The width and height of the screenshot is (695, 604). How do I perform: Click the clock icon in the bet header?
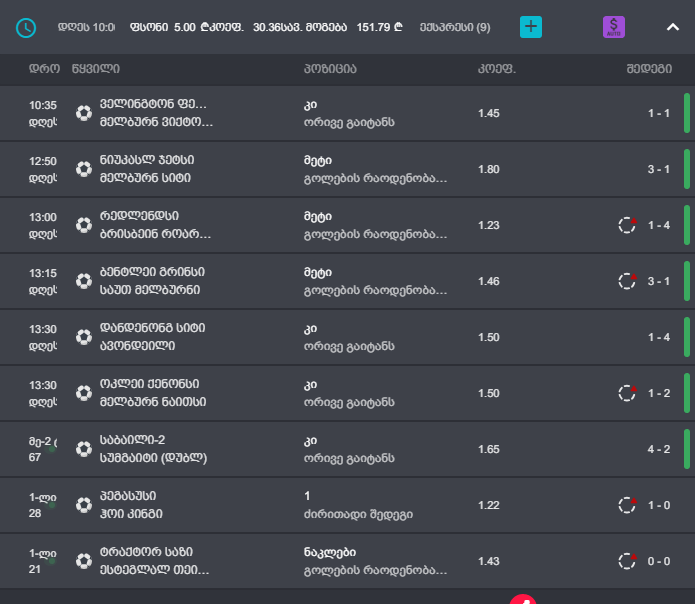coord(26,28)
